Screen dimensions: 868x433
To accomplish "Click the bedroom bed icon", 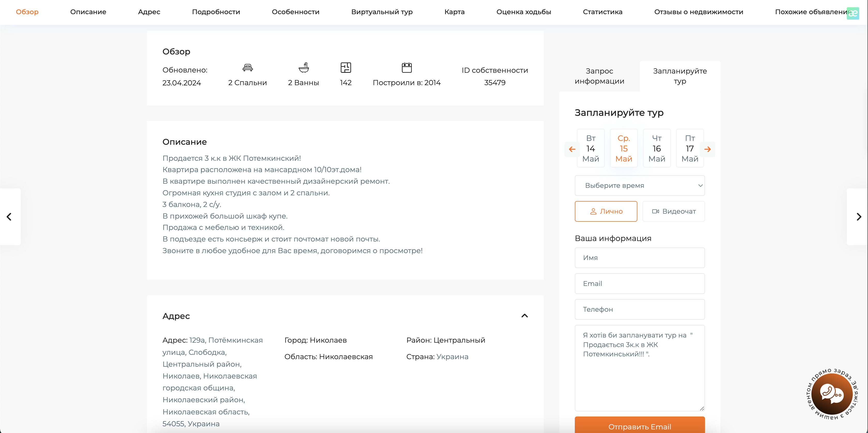I will [x=248, y=68].
